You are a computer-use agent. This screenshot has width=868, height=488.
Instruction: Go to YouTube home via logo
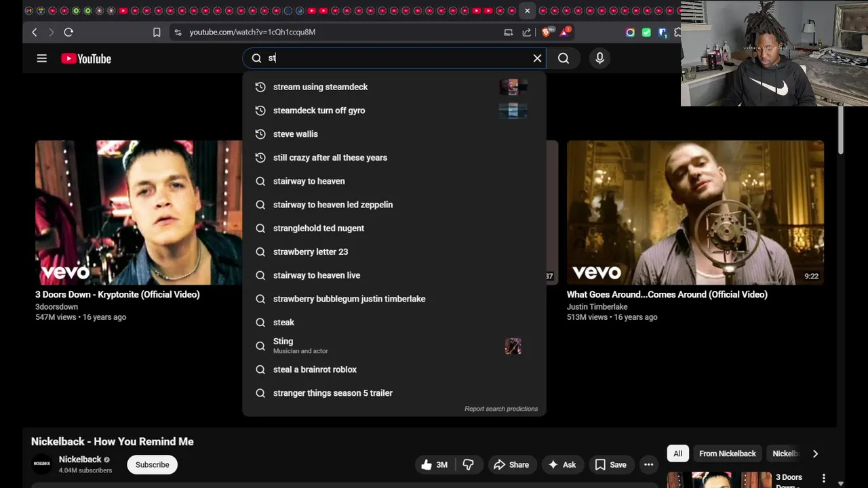click(x=86, y=59)
